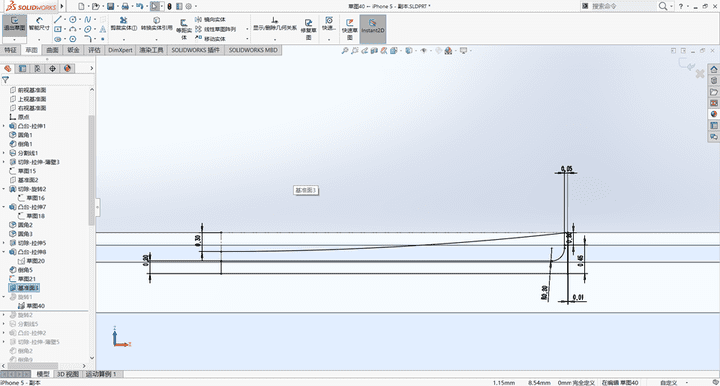Viewport: 720px width, 386px height.
Task: Click the Trim Entities (剪裁实体) tool
Action: click(x=124, y=23)
